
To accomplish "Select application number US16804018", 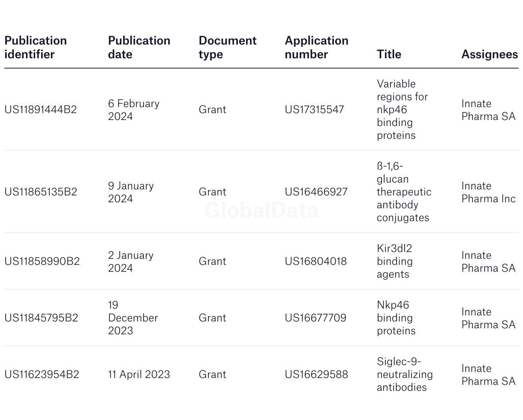I will pos(316,261).
